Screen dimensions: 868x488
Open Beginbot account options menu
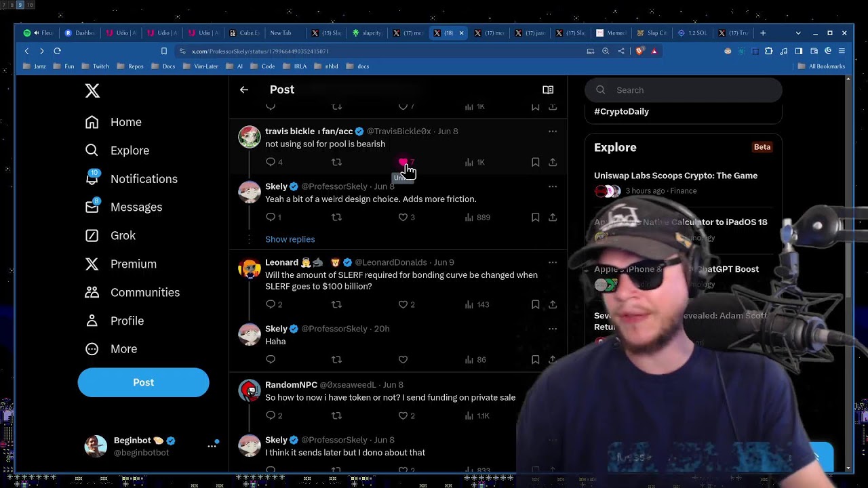212,446
